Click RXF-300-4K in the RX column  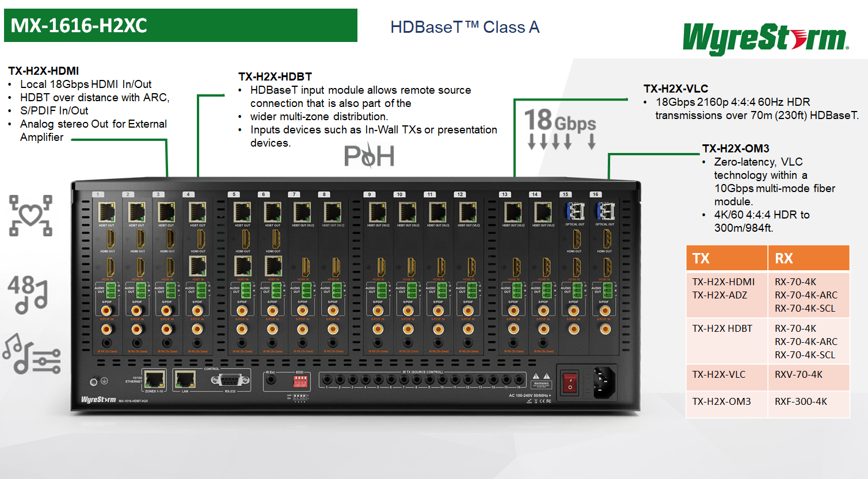801,401
